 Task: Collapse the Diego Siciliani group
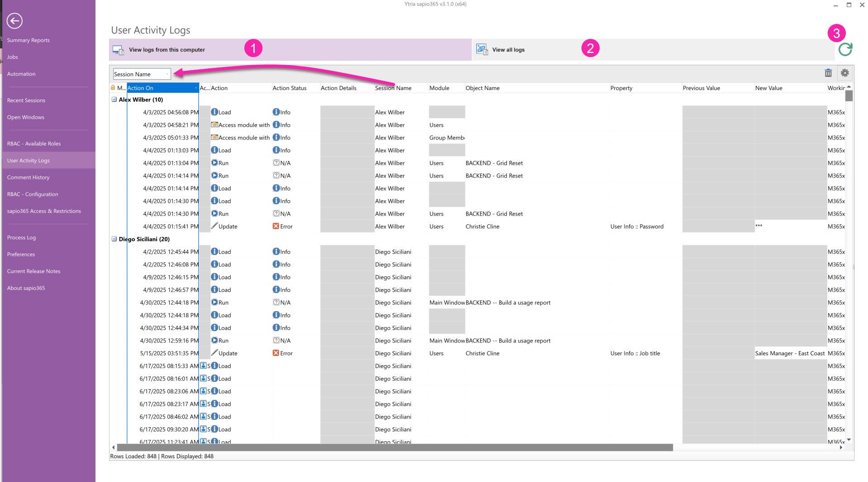tap(114, 239)
